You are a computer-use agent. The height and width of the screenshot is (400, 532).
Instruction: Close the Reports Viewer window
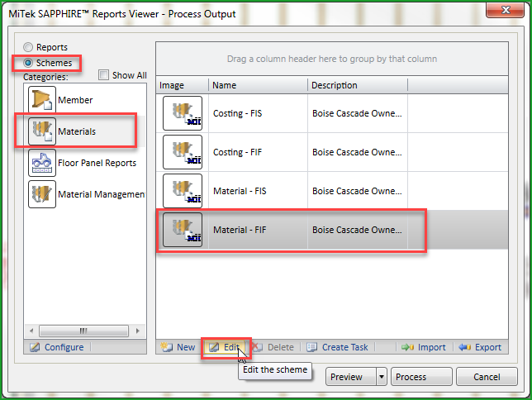[505, 10]
